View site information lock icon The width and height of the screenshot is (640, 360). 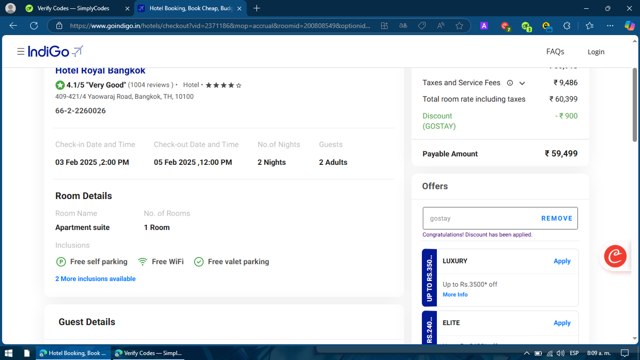tap(59, 26)
